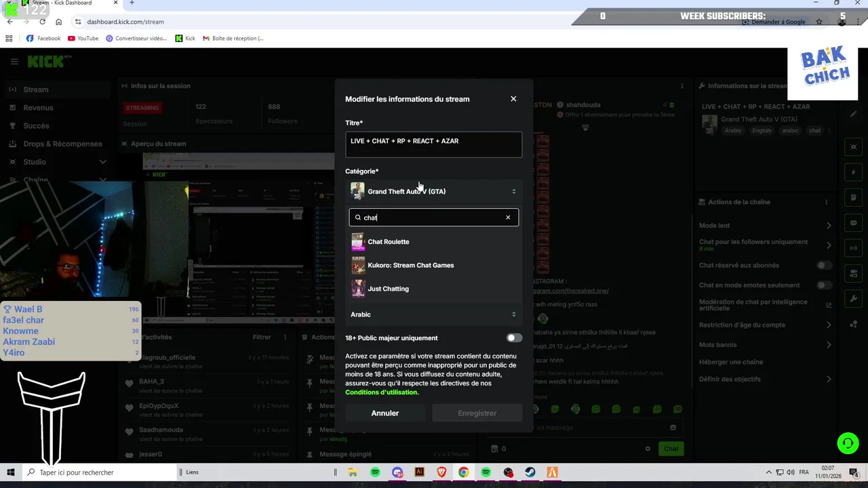Select the Chat Roulette category result

(433, 242)
